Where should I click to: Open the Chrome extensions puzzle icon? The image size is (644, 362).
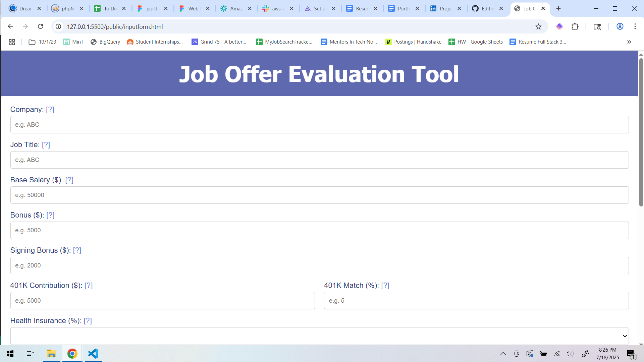[575, 26]
